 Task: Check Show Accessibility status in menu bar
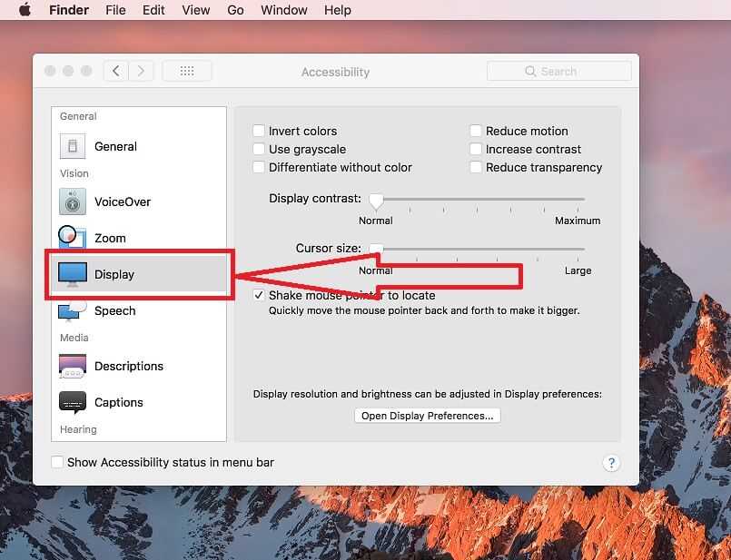[x=57, y=462]
